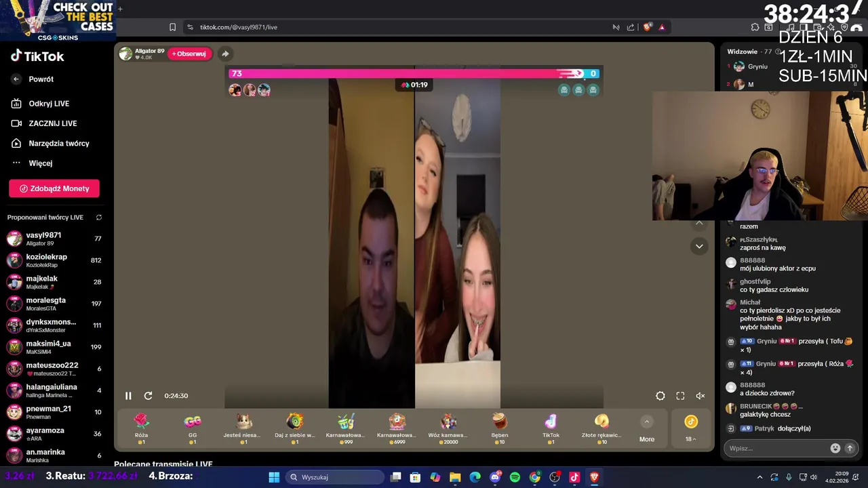Open ayaramoza suggested live stream
The width and height of the screenshot is (868, 488).
(x=54, y=434)
